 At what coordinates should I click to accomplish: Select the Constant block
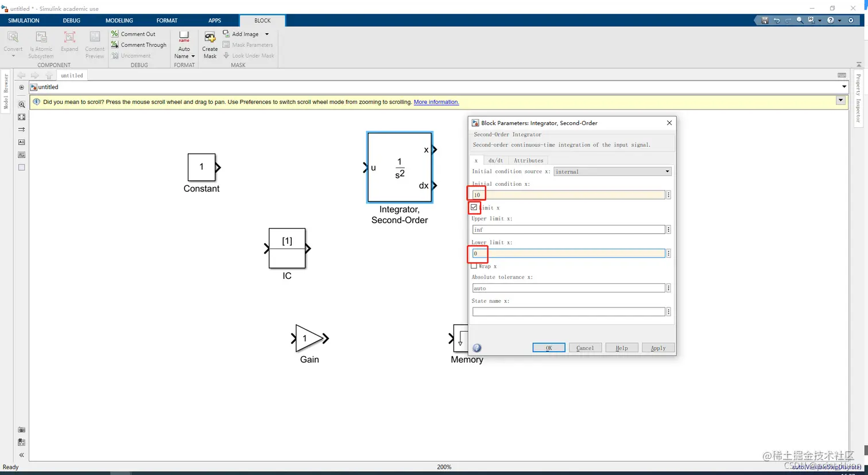point(201,168)
